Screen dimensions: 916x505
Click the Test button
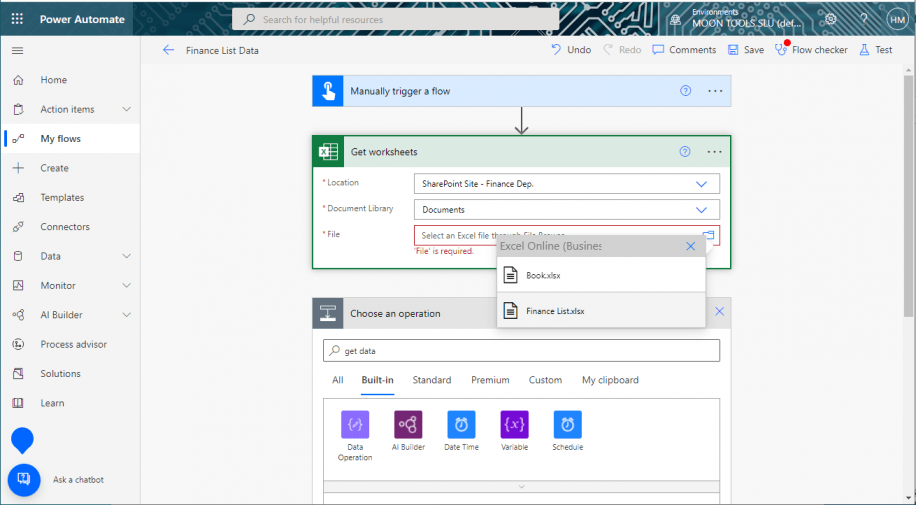click(x=876, y=50)
